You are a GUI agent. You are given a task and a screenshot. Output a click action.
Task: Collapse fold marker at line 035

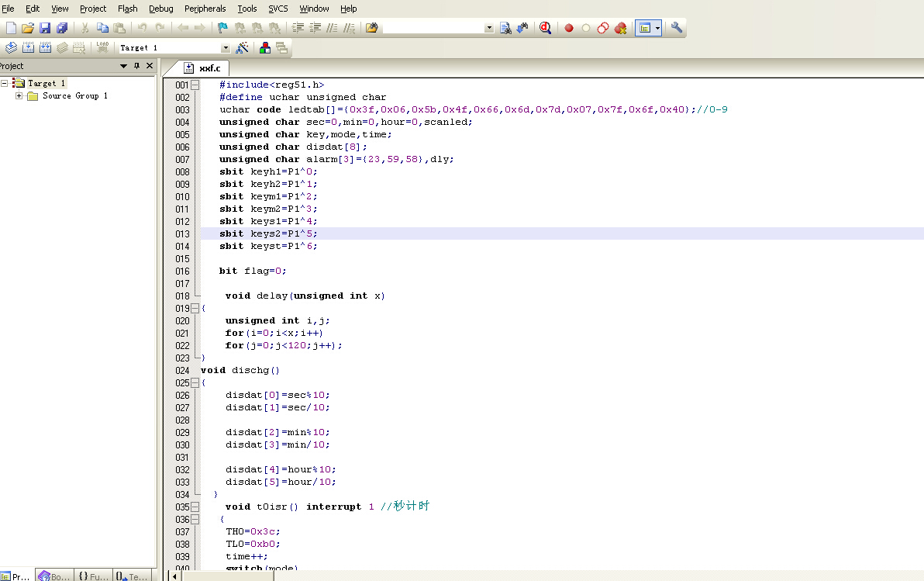(195, 507)
